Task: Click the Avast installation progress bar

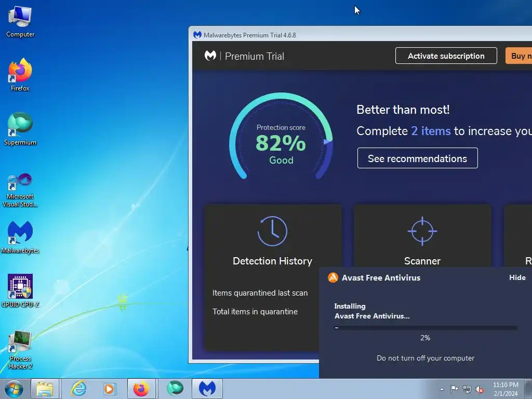Action: pyautogui.click(x=425, y=328)
